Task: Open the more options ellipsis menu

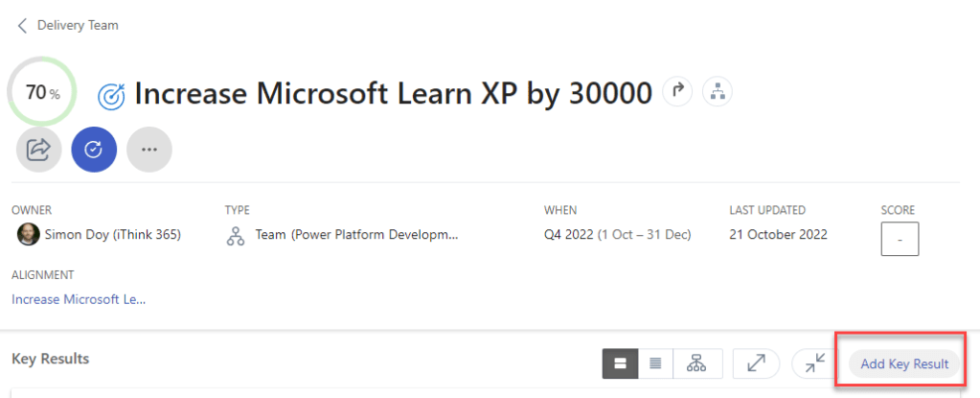Action: [x=149, y=150]
